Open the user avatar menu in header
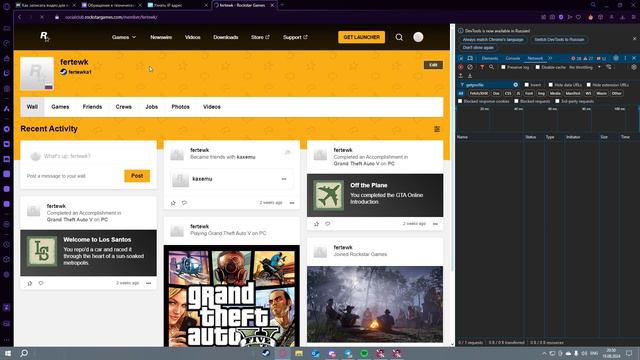The width and height of the screenshot is (640, 360). 418,37
